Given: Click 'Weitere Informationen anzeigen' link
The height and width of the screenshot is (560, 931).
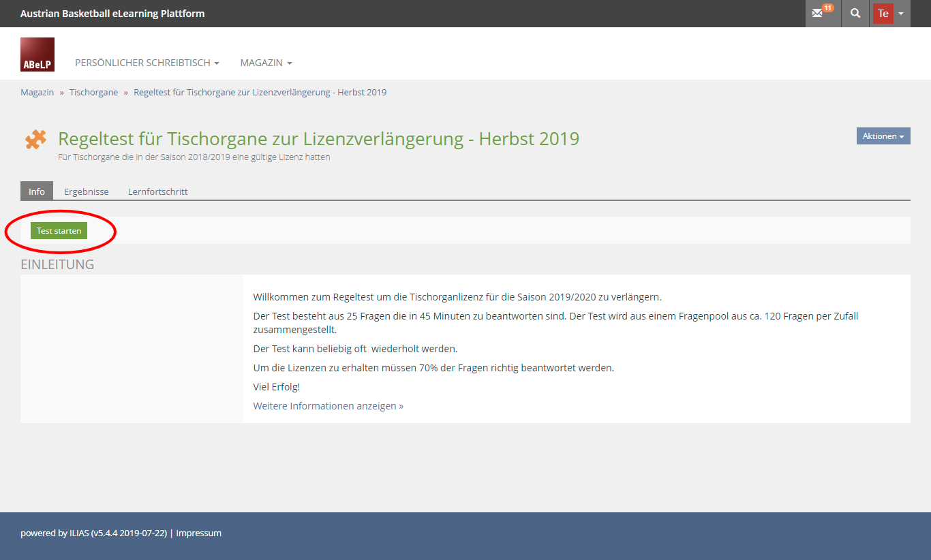Looking at the screenshot, I should [x=328, y=406].
